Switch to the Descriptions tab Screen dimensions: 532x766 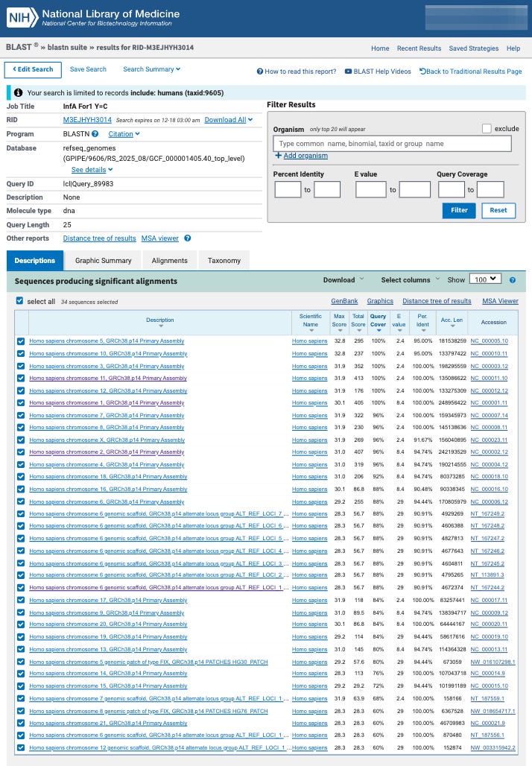(x=35, y=260)
